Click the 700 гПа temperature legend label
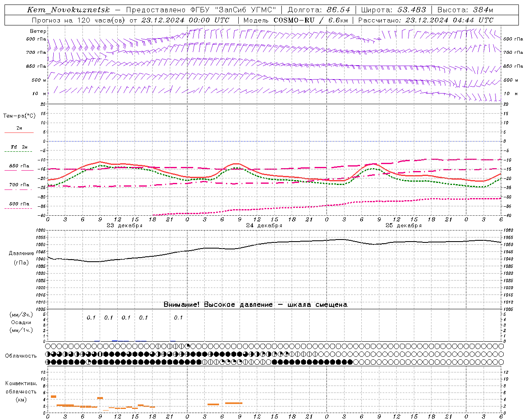525x420 pixels. [19, 185]
